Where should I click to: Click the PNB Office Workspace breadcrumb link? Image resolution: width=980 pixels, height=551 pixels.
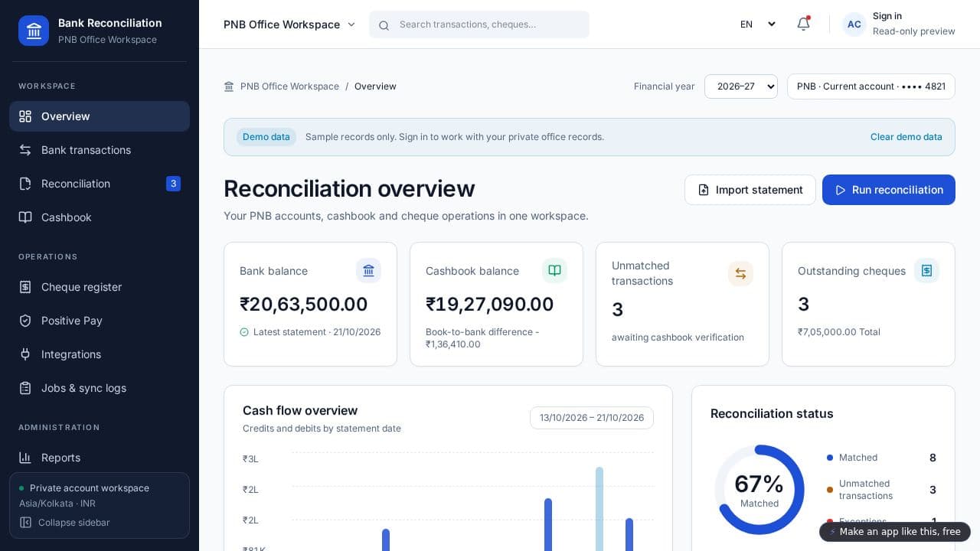click(x=289, y=86)
